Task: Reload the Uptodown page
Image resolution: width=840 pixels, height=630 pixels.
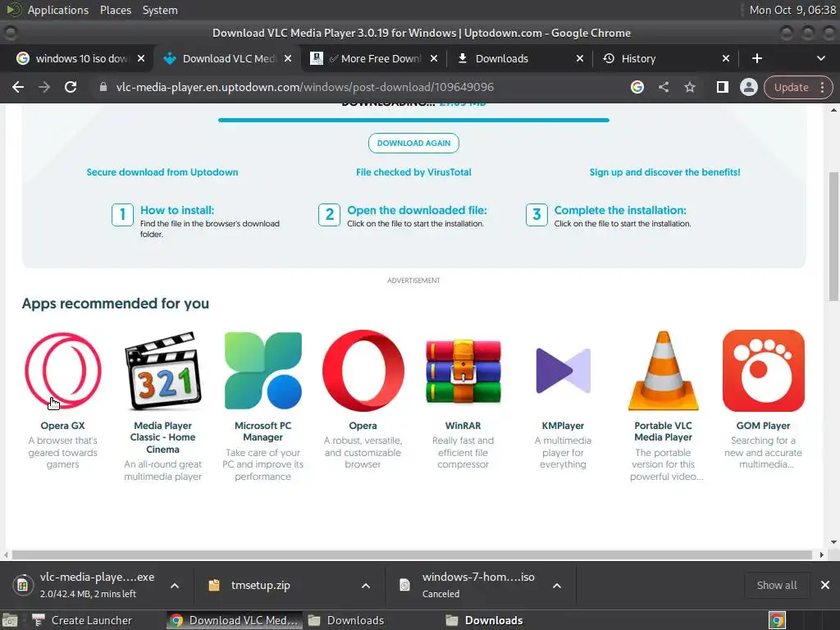Action: [x=71, y=87]
